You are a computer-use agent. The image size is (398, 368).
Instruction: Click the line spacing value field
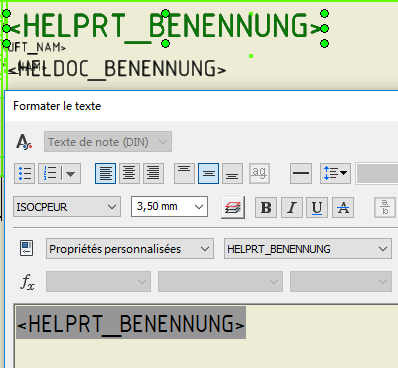377,173
